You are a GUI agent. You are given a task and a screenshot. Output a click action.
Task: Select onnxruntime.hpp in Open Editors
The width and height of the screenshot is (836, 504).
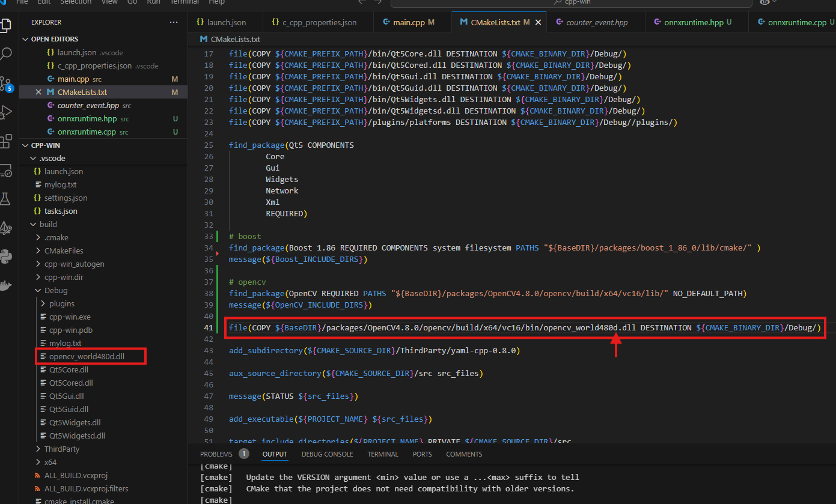103,118
